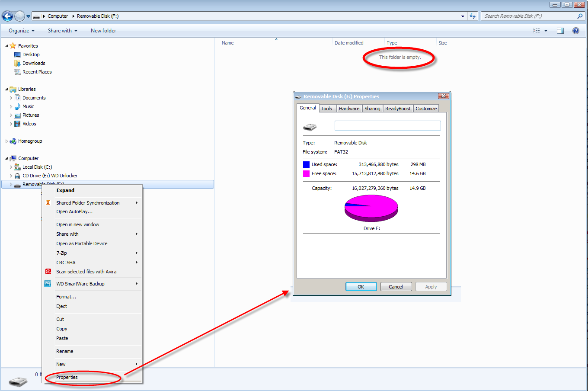Click the Cancel button in Properties
This screenshot has height=391, width=588.
pos(396,287)
